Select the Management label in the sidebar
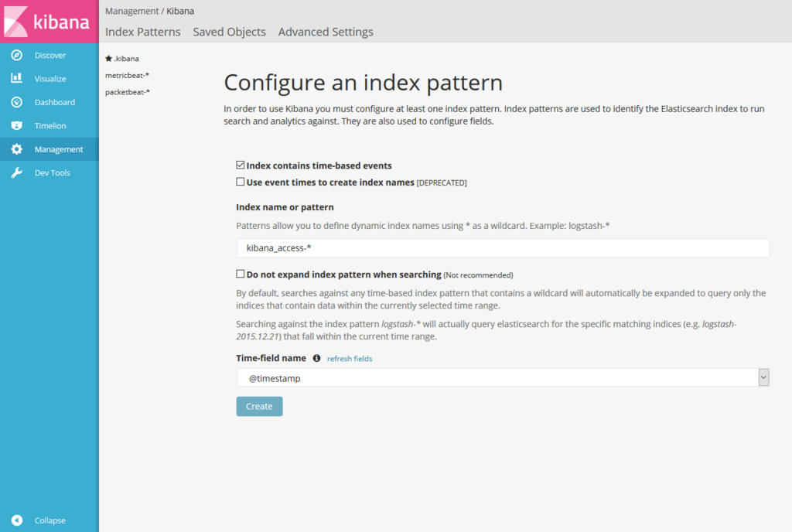Viewport: 792px width, 532px height. click(59, 149)
